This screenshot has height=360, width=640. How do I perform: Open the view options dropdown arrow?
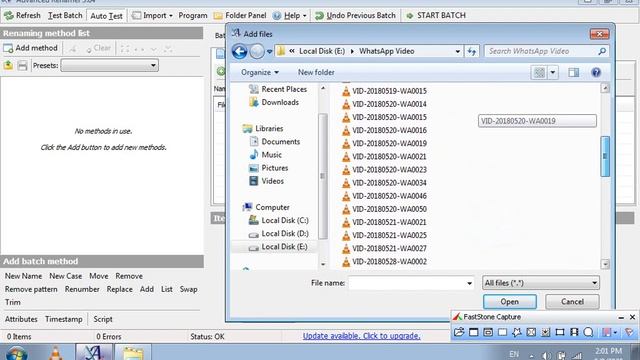(553, 73)
